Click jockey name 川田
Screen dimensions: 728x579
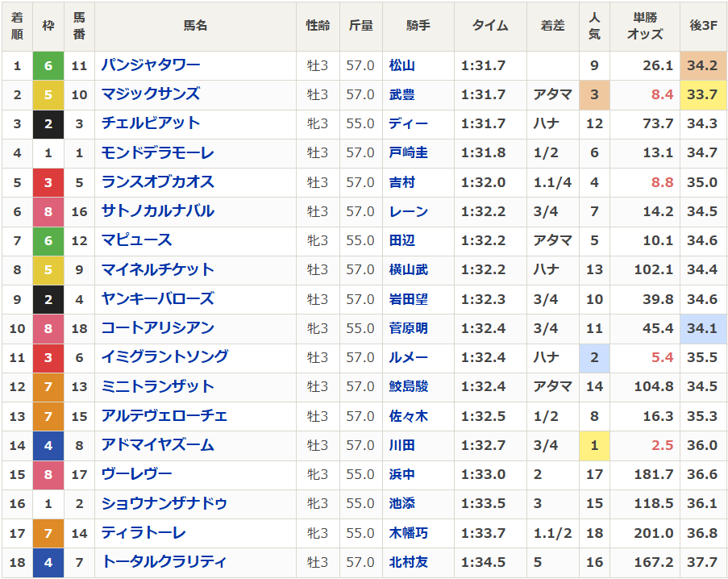(x=401, y=446)
